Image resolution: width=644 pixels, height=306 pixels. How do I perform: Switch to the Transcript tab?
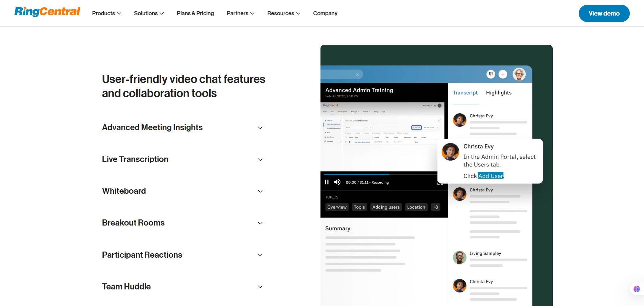click(x=465, y=93)
